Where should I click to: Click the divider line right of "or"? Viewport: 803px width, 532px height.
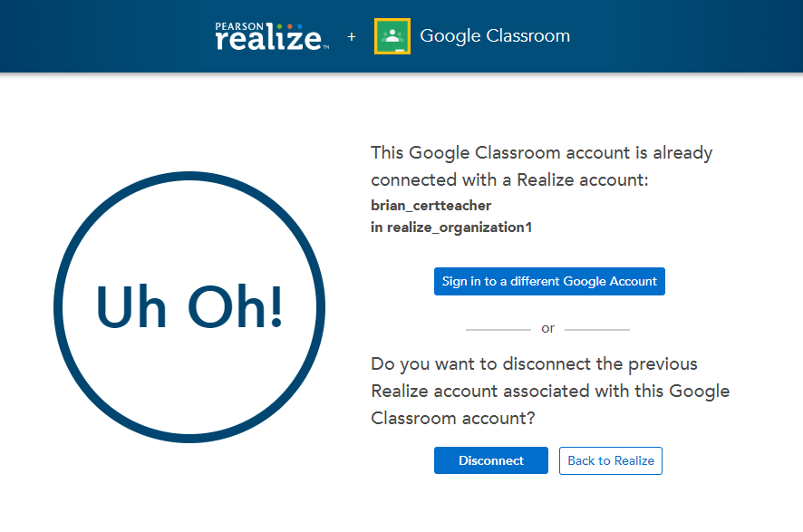596,329
